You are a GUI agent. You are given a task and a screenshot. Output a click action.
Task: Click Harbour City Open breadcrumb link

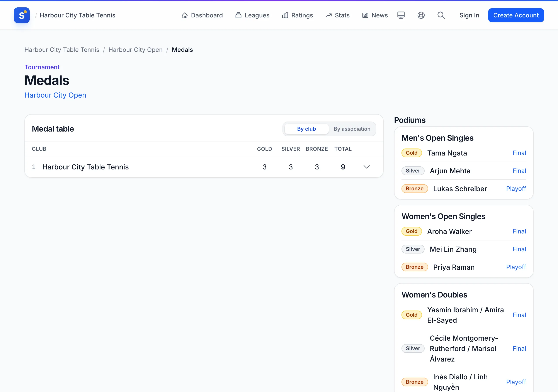pyautogui.click(x=136, y=50)
